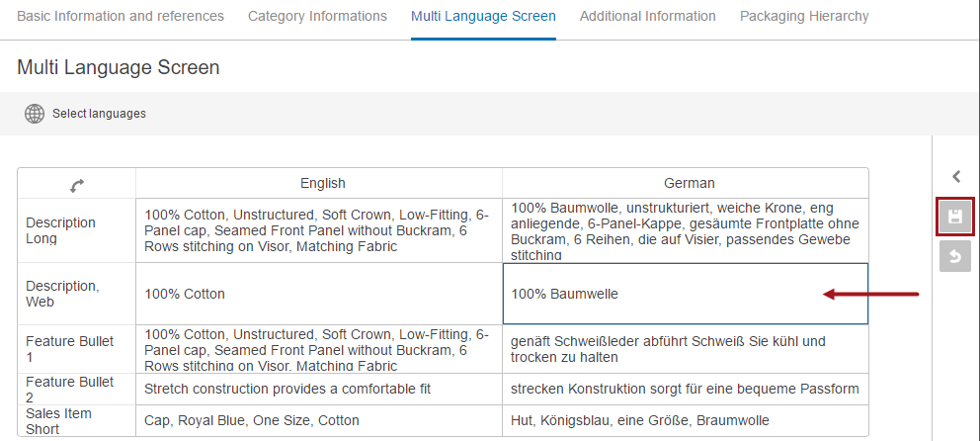980x441 pixels.
Task: Open the Category Informations tab
Action: click(x=317, y=16)
